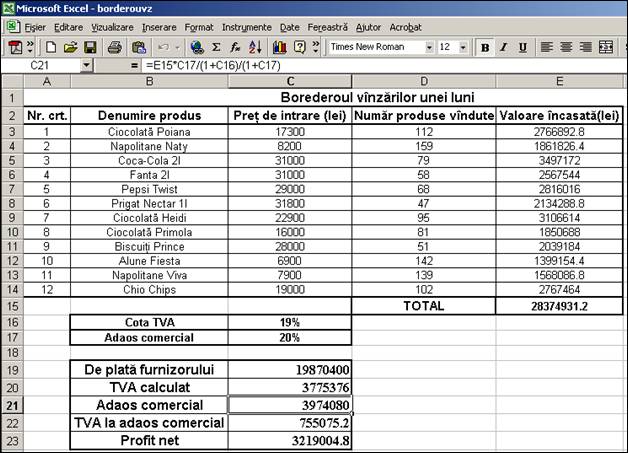The height and width of the screenshot is (453, 628).
Task: Open the Name Box dropdown arrow
Action: 86,65
